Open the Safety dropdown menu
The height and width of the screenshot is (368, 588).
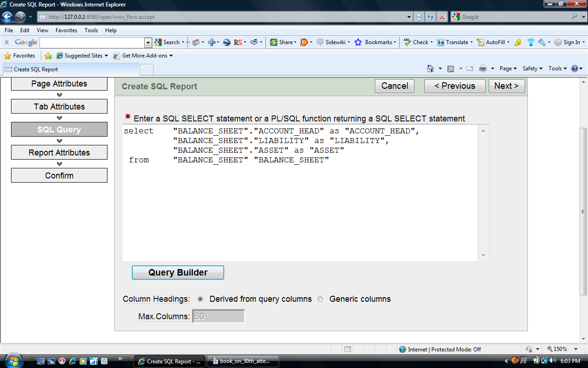(x=532, y=69)
